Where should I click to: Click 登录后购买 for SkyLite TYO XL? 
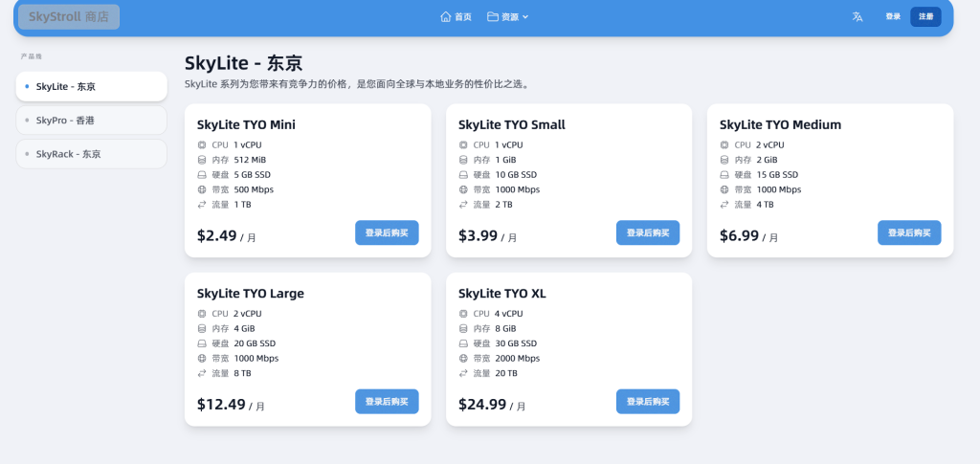click(648, 402)
